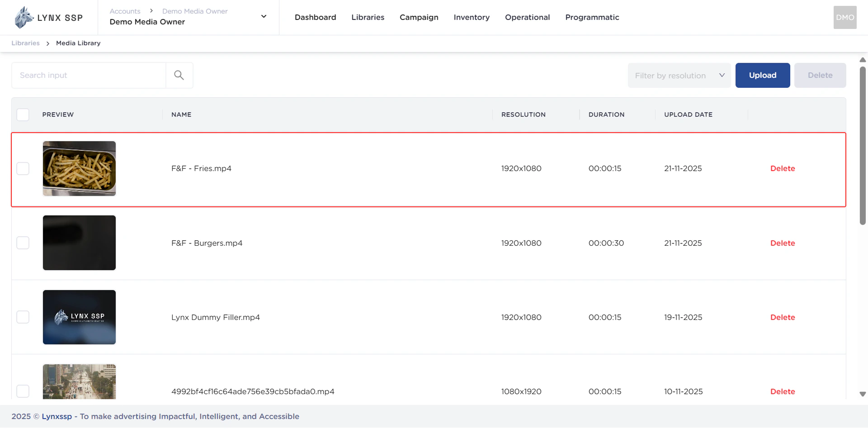Open the Programmatic menu
This screenshot has width=868, height=429.
592,17
